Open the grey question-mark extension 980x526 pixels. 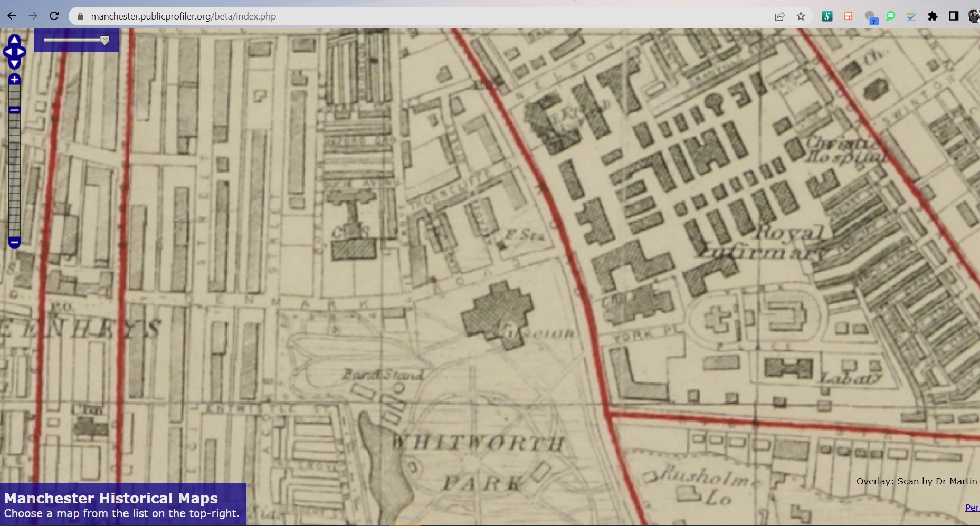[871, 17]
